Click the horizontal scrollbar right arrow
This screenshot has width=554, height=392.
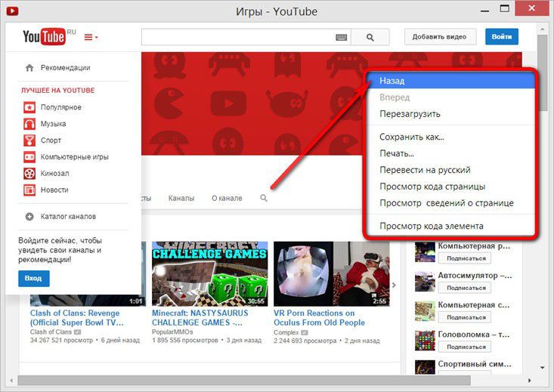point(530,381)
